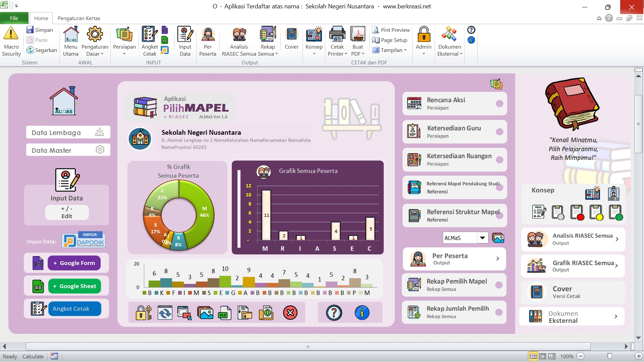This screenshot has height=362, width=644.
Task: Switch to the Pengaturan Kertas tab
Action: (x=79, y=18)
